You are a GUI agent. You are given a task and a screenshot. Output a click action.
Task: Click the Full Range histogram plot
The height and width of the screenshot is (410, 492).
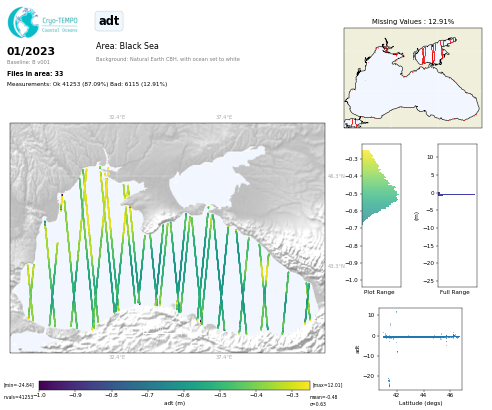pyautogui.click(x=457, y=215)
